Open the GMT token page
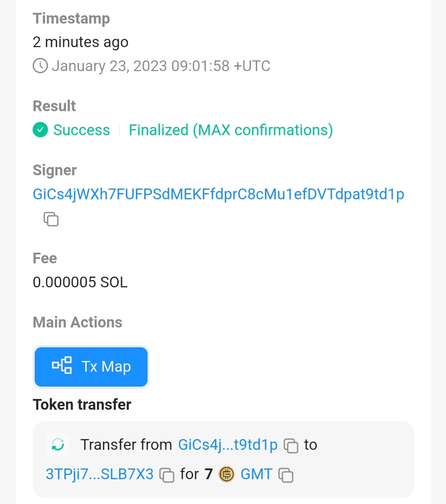Image resolution: width=446 pixels, height=504 pixels. point(256,474)
